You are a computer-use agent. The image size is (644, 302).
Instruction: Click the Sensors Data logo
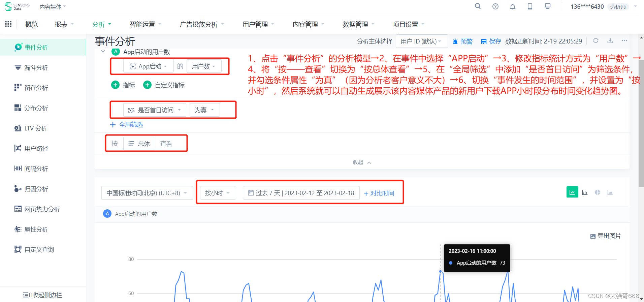pos(18,7)
